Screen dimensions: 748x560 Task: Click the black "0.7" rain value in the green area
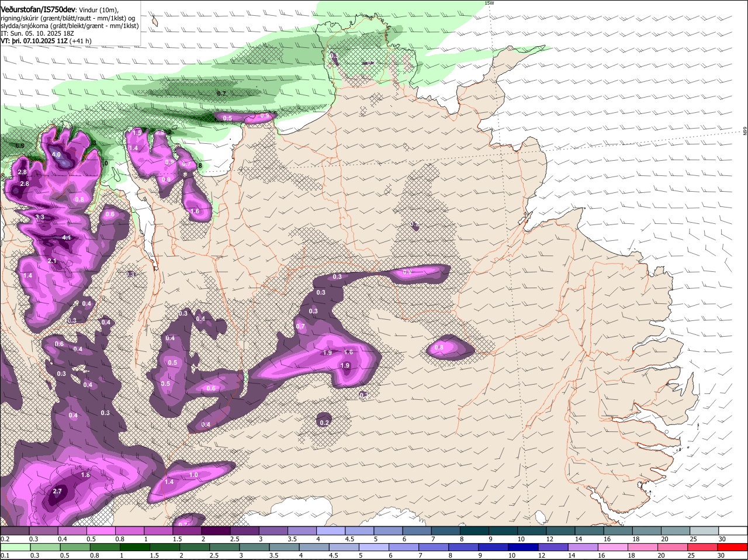tap(221, 94)
